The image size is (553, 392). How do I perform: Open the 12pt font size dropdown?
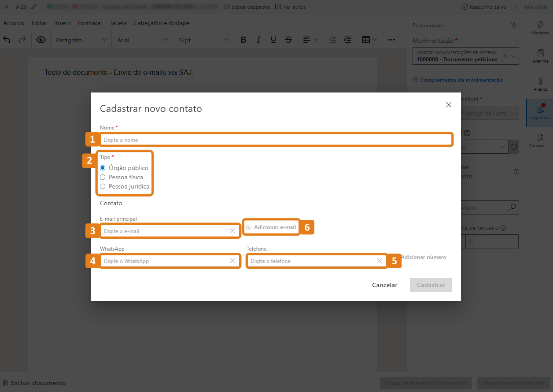(203, 40)
